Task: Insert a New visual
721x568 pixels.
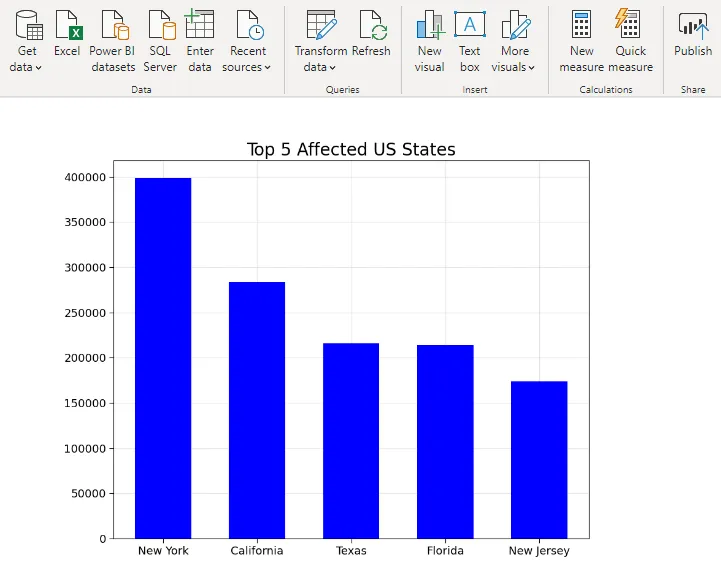Action: [430, 25]
